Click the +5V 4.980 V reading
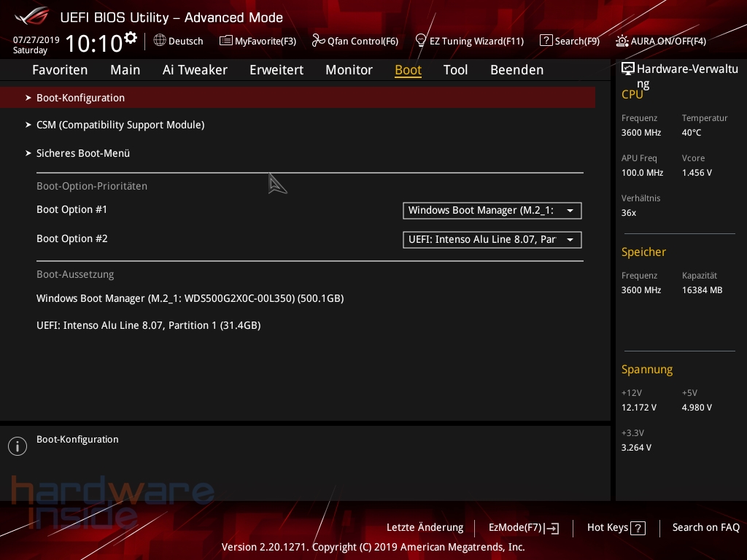Viewport: 747px width, 560px height. [x=697, y=408]
